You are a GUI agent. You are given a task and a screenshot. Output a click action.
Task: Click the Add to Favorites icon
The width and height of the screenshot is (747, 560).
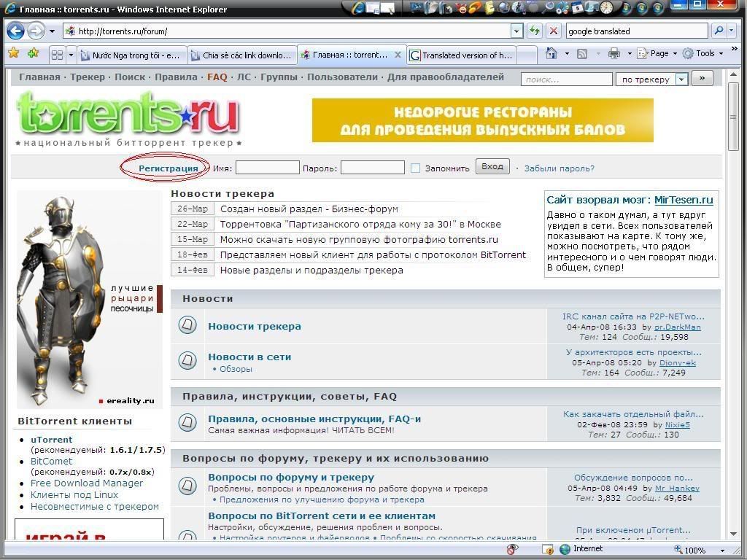click(33, 54)
